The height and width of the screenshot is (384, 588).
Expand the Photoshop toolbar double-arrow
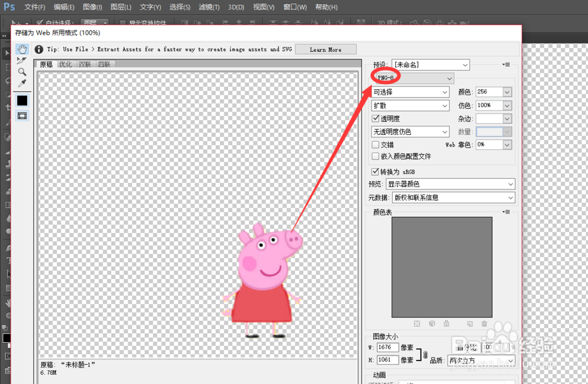click(5, 36)
